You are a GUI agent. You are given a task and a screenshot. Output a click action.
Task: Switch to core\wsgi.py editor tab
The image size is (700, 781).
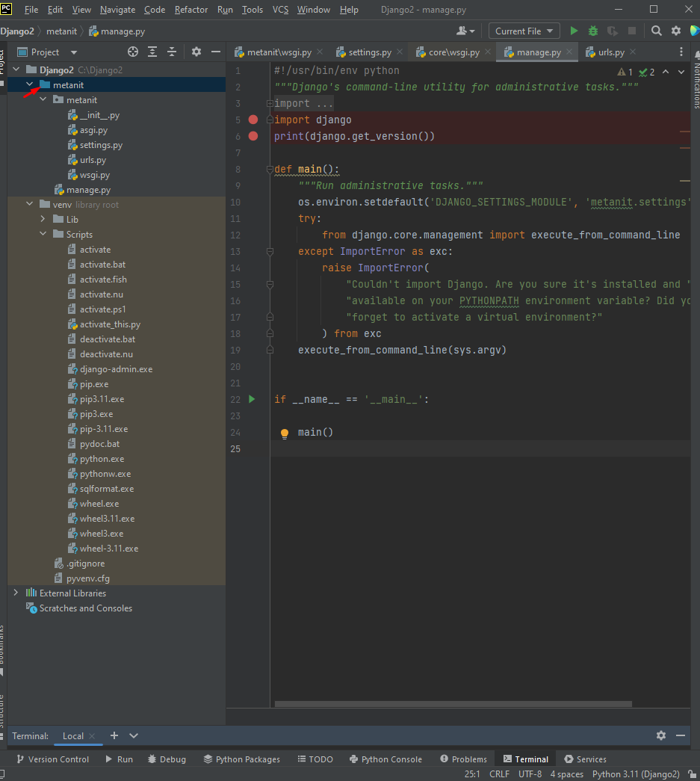454,52
